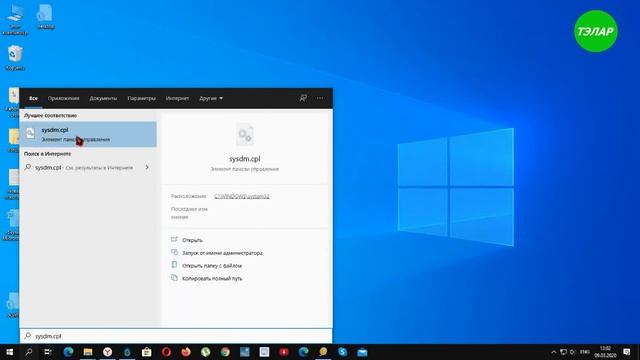Open the red download app on taskbar

coord(284,352)
